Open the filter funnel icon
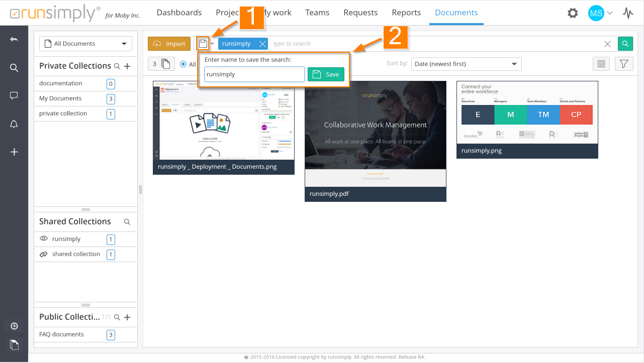The width and height of the screenshot is (644, 363). (623, 64)
